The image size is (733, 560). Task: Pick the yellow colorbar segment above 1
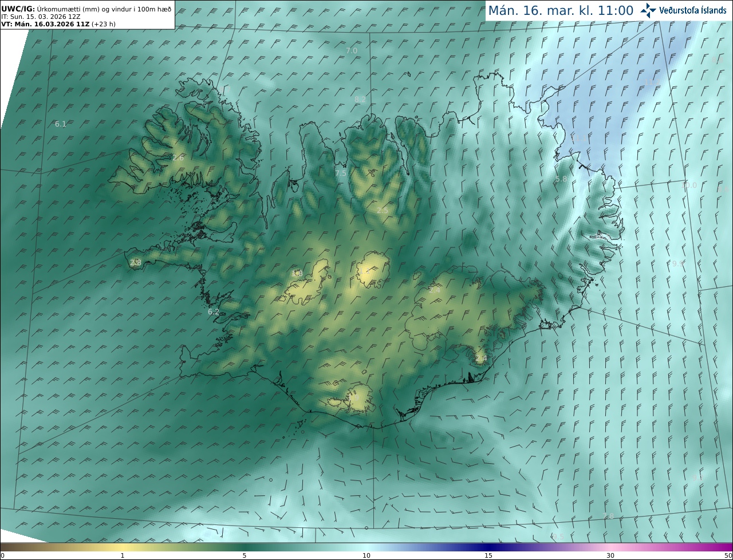pyautogui.click(x=123, y=547)
